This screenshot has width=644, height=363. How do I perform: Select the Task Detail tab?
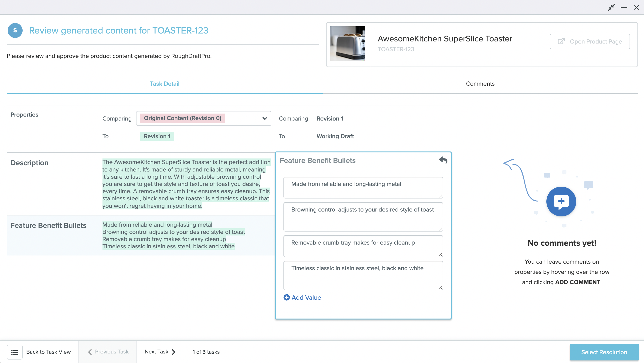164,84
